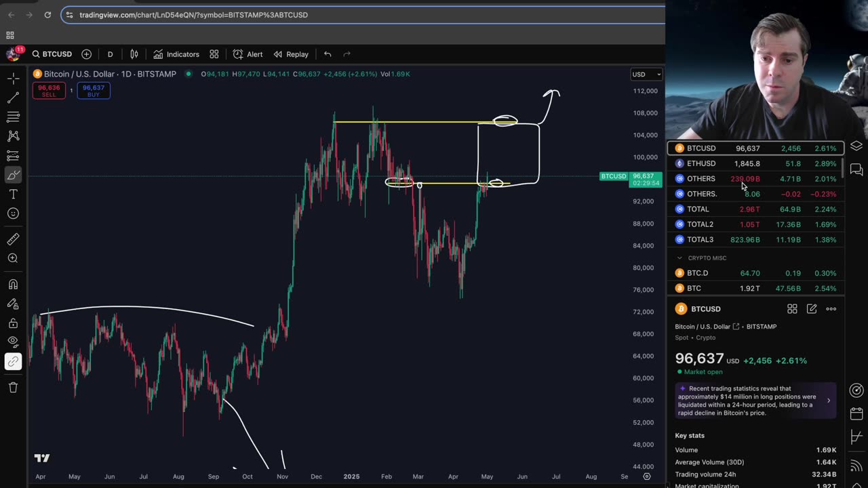This screenshot has height=488, width=868.
Task: Hide all drawings with eye icon
Action: point(13,342)
